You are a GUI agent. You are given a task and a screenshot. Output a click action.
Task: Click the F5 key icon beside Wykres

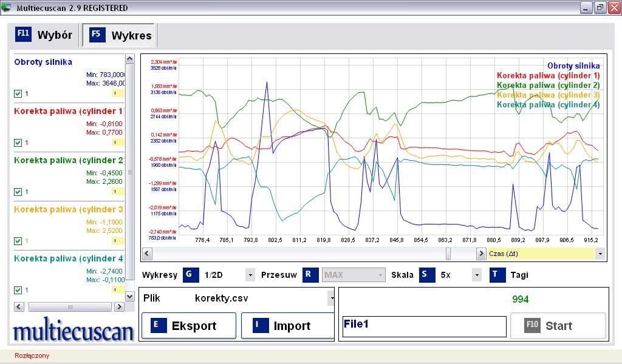97,35
